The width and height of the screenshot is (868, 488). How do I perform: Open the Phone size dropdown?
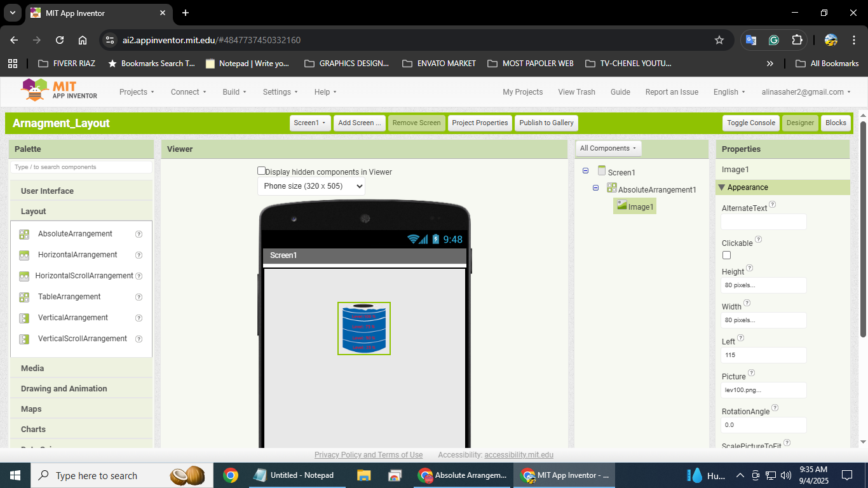(x=311, y=186)
